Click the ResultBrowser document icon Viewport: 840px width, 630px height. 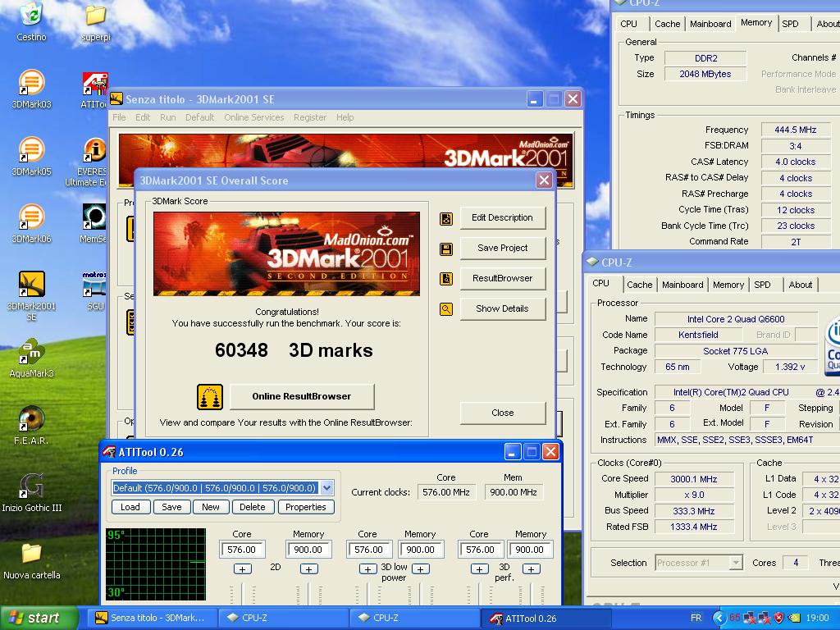[445, 279]
